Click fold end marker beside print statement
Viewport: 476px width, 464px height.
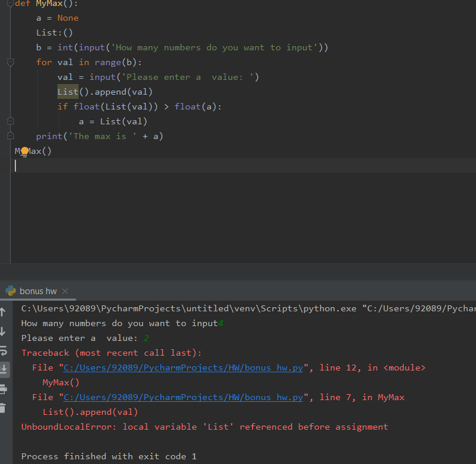pos(10,136)
